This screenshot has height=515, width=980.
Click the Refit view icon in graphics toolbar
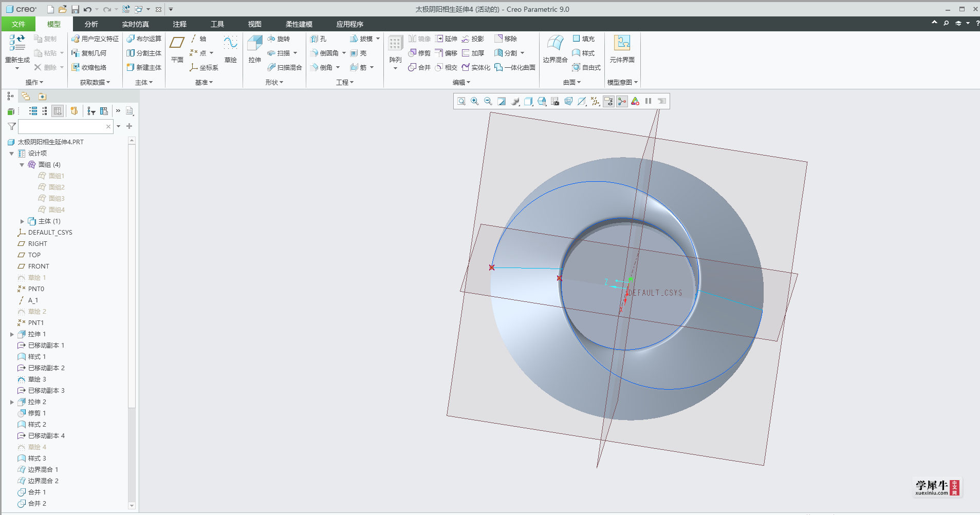[461, 101]
